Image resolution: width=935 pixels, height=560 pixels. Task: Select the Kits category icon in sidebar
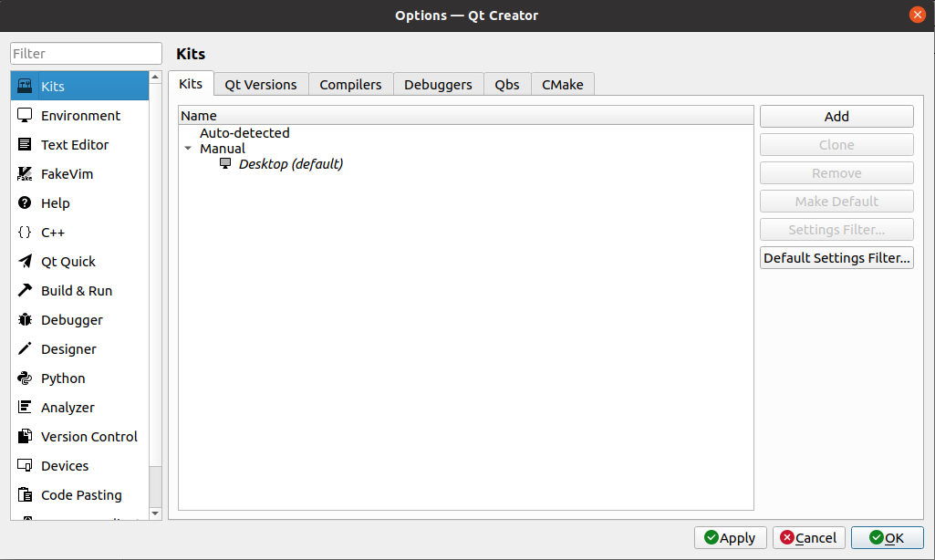coord(25,86)
